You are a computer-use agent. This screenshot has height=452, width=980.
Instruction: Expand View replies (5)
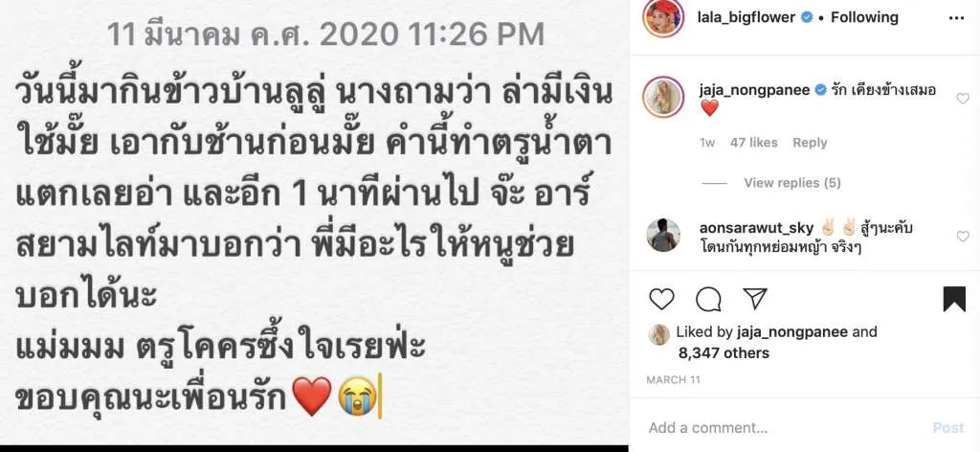click(x=791, y=183)
